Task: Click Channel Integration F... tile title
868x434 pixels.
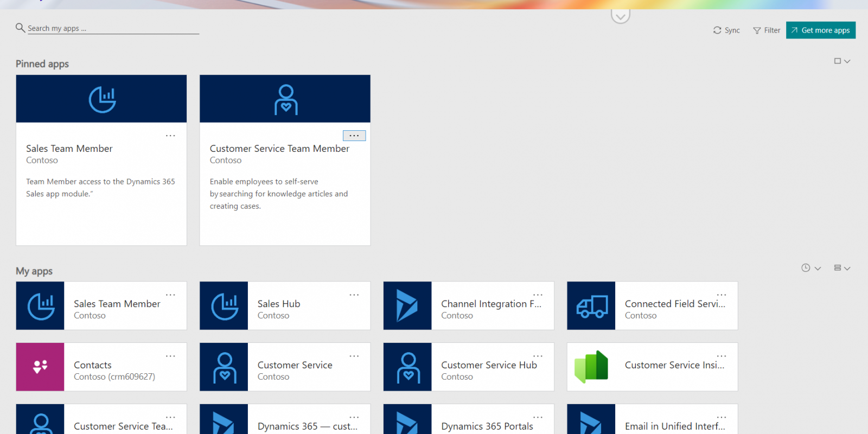Action: (x=492, y=304)
